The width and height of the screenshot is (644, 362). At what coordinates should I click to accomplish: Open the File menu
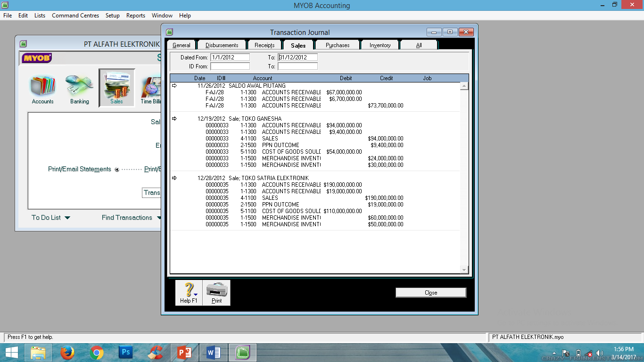coord(8,16)
